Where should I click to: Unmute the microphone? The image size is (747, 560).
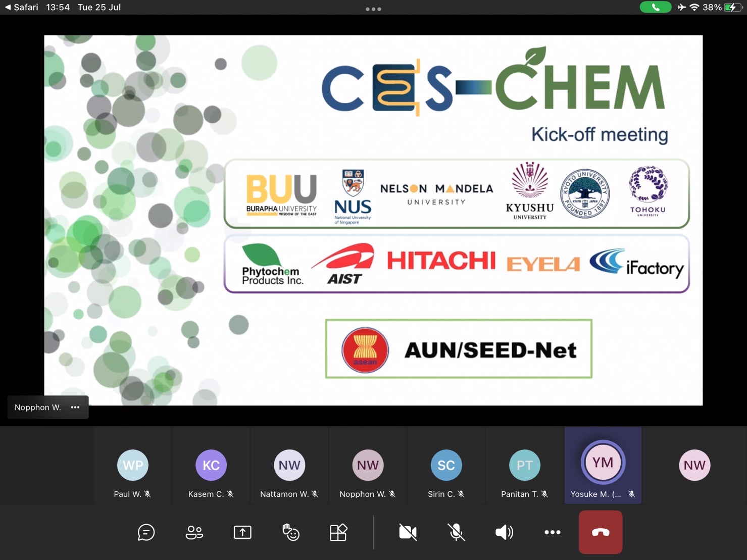pyautogui.click(x=456, y=532)
